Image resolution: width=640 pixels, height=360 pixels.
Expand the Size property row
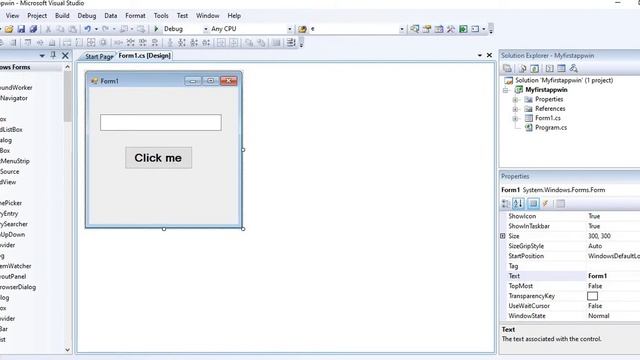pos(503,236)
